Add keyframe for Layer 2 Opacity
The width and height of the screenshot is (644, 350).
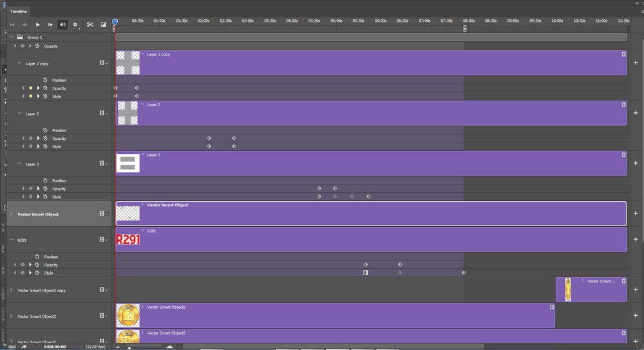point(31,138)
